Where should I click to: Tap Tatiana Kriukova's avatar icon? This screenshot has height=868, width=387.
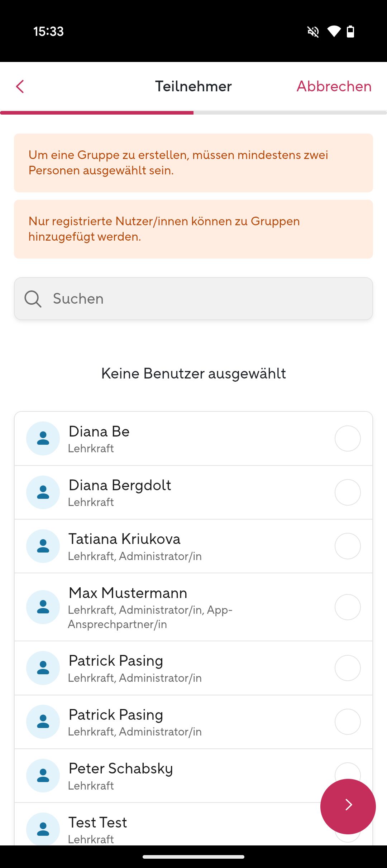click(x=43, y=546)
